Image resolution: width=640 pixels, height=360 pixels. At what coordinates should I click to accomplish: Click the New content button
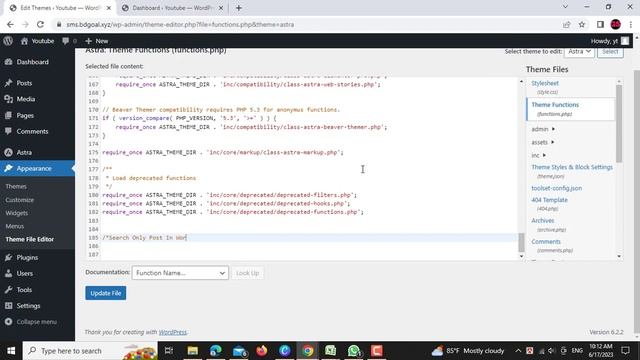(x=96, y=41)
